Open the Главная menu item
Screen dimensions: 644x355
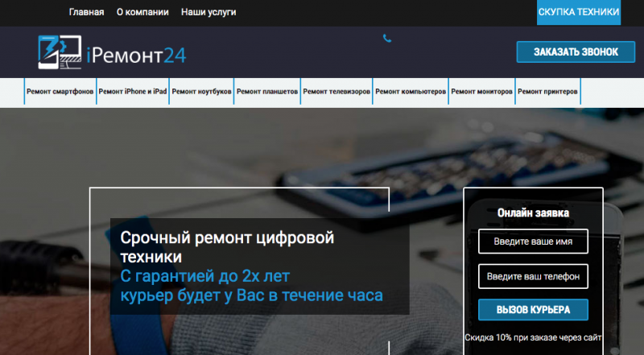click(86, 12)
